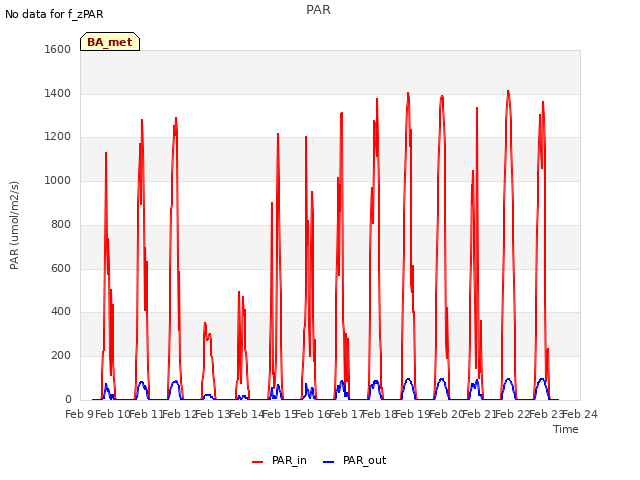Click the 400 y-axis tick label

(x=61, y=312)
